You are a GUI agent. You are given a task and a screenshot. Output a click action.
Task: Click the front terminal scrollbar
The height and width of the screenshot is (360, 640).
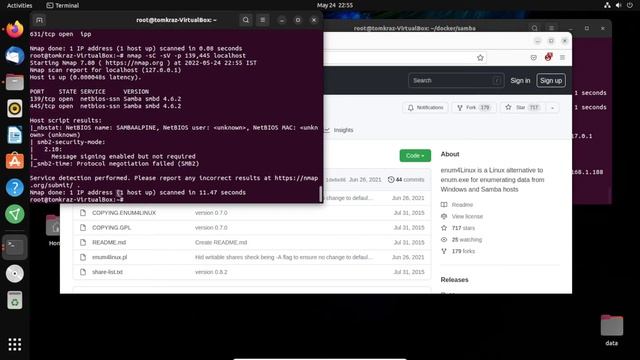[x=320, y=193]
